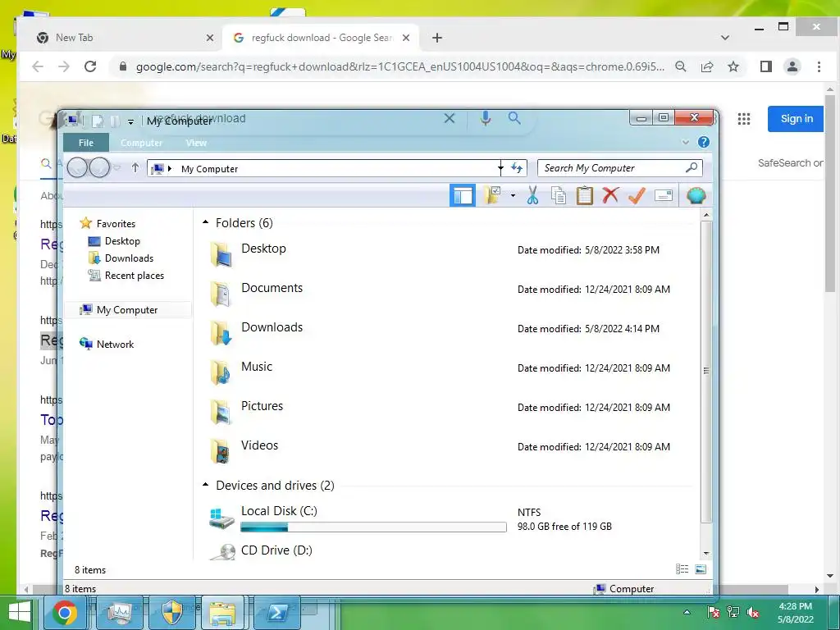Screen dimensions: 840x630
Task: Open the Computer ribbon tab
Action: coord(141,143)
